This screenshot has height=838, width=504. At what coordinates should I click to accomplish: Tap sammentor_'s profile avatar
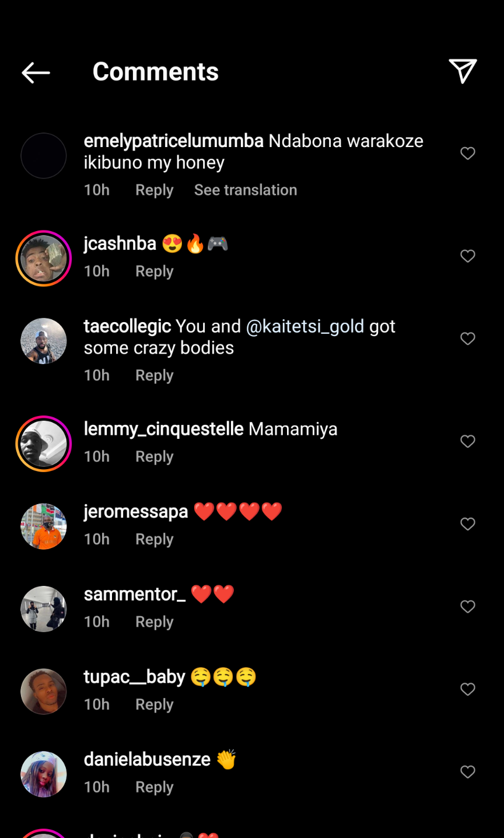click(x=44, y=609)
